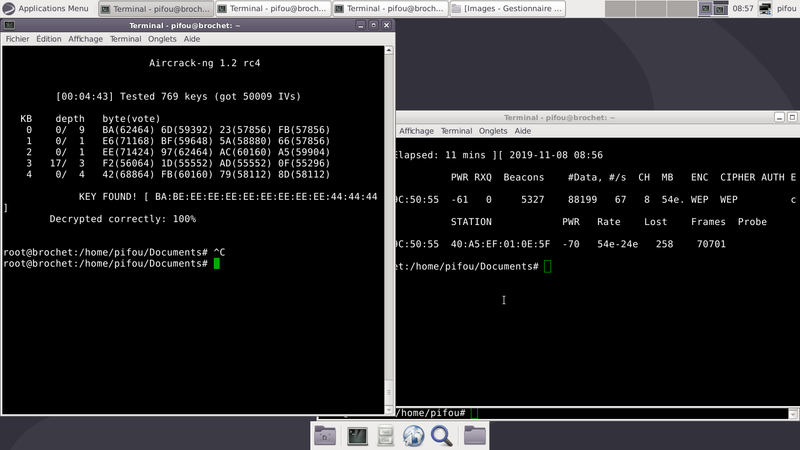Open the Applications Menu
The image size is (800, 450).
46,8
